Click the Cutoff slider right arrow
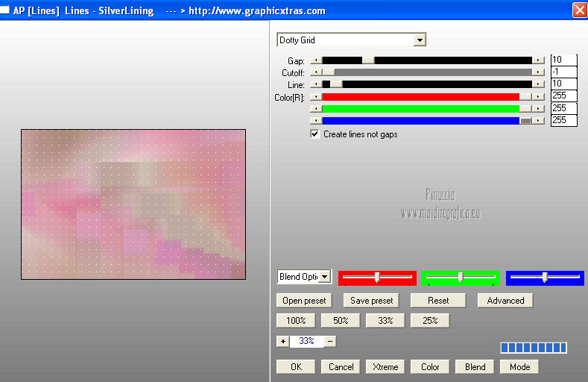The height and width of the screenshot is (382, 588). coord(539,72)
